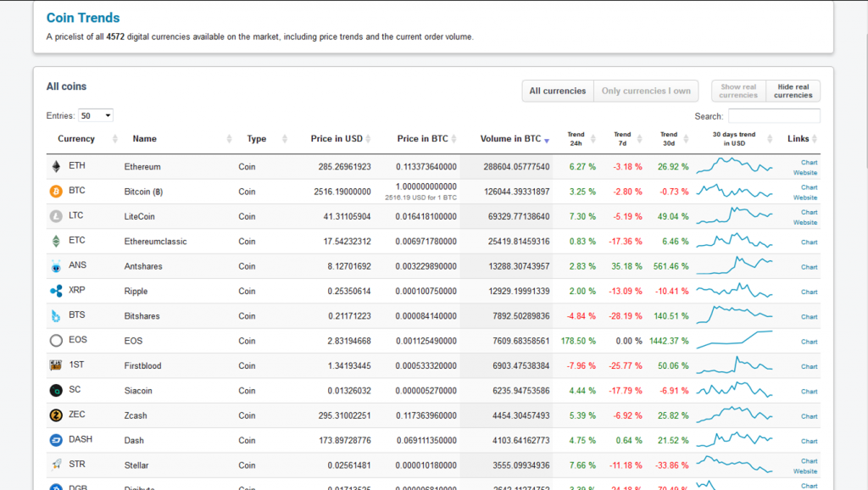Click the Dash coin icon
Screen dimensions: 868x490
[56, 440]
